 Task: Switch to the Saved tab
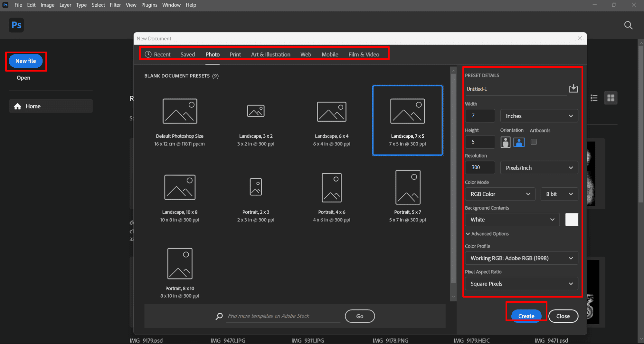[x=188, y=54]
